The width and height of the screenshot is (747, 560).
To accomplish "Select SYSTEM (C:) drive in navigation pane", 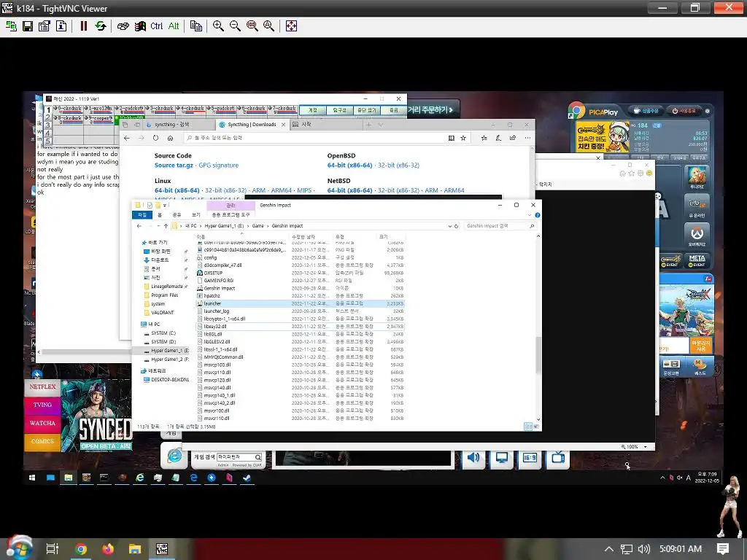I will [x=163, y=332].
